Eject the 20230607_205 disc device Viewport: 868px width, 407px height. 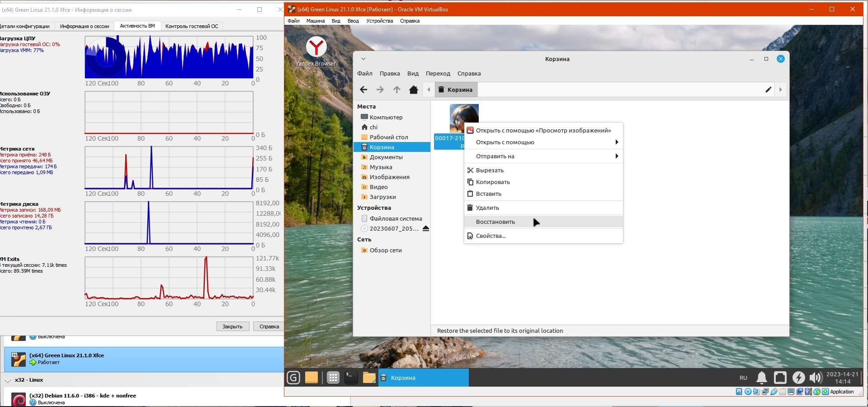coord(425,228)
